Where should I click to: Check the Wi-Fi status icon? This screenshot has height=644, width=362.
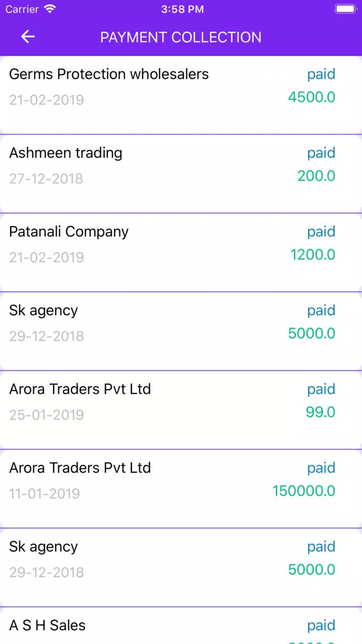tap(50, 9)
